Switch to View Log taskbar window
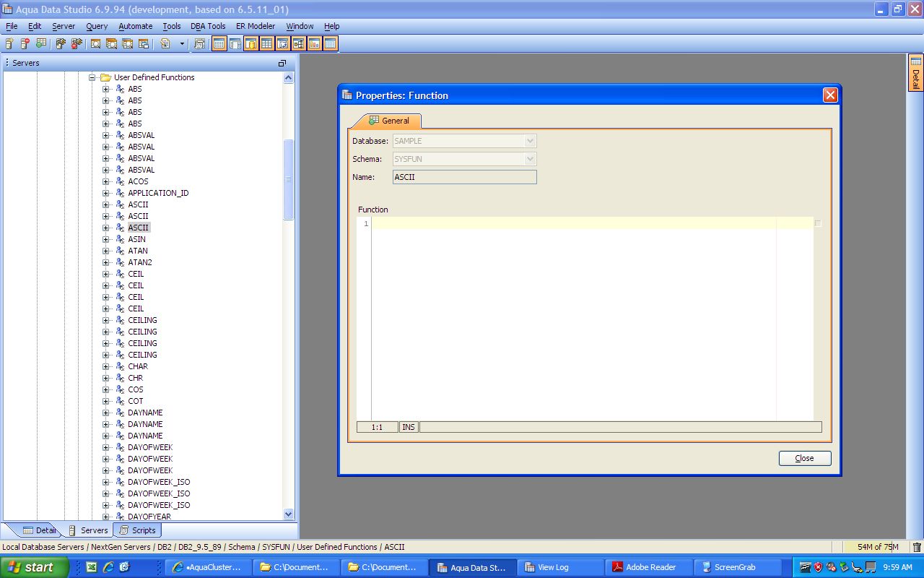The image size is (924, 578). (x=560, y=567)
